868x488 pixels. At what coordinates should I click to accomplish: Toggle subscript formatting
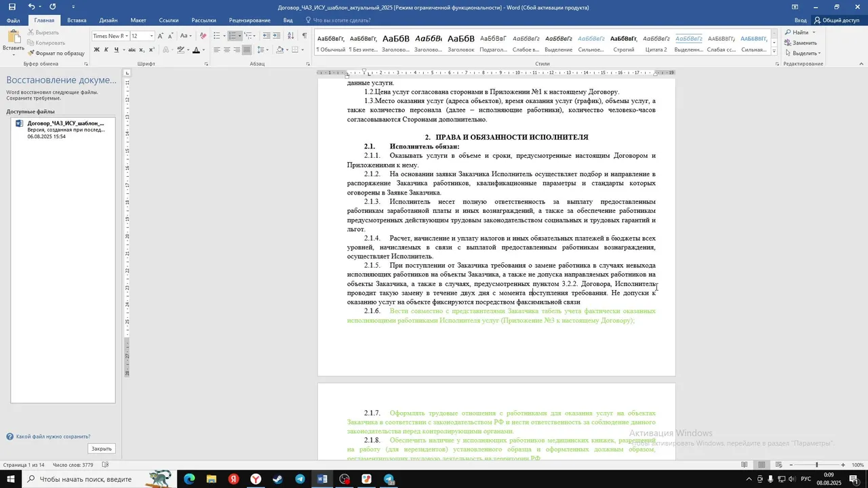[141, 49]
